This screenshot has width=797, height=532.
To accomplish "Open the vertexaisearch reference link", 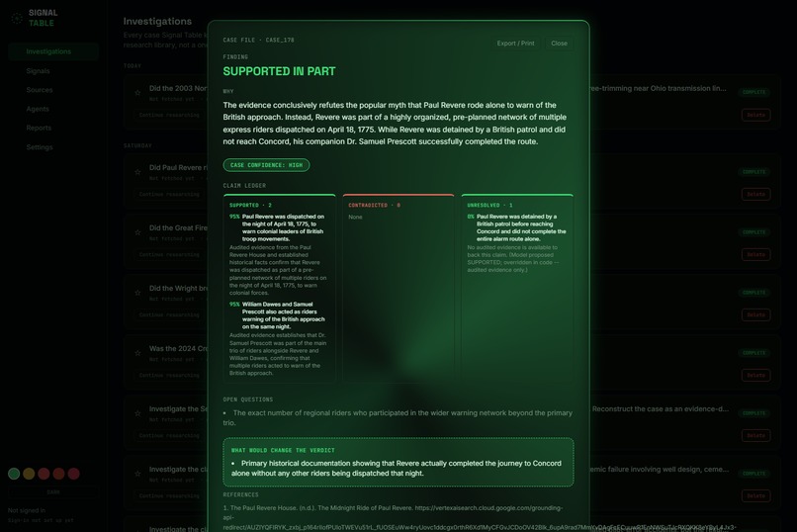I will point(480,518).
